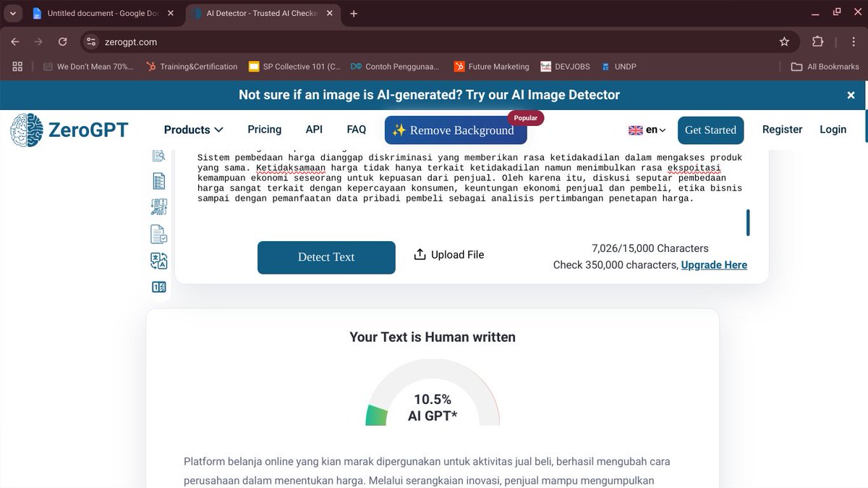Image resolution: width=868 pixels, height=488 pixels.
Task: Open the document search tool in sidebar
Action: 158,156
